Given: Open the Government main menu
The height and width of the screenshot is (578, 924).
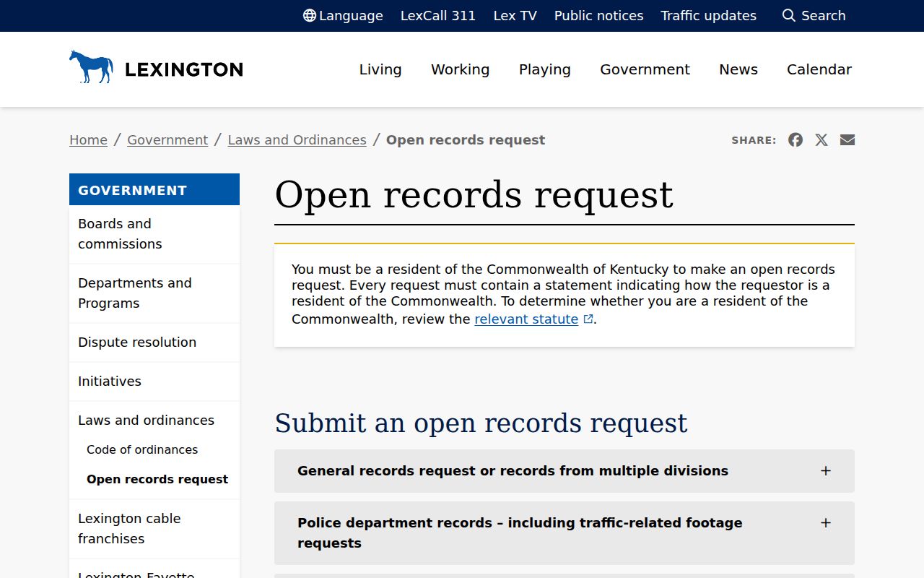Looking at the screenshot, I should (645, 69).
